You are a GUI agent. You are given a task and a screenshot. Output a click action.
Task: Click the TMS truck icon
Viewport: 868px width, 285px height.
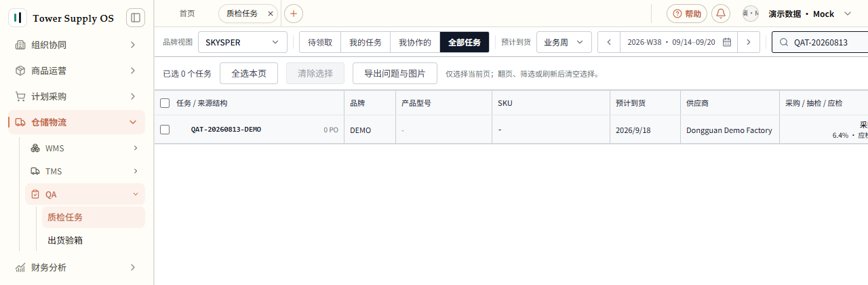(35, 171)
